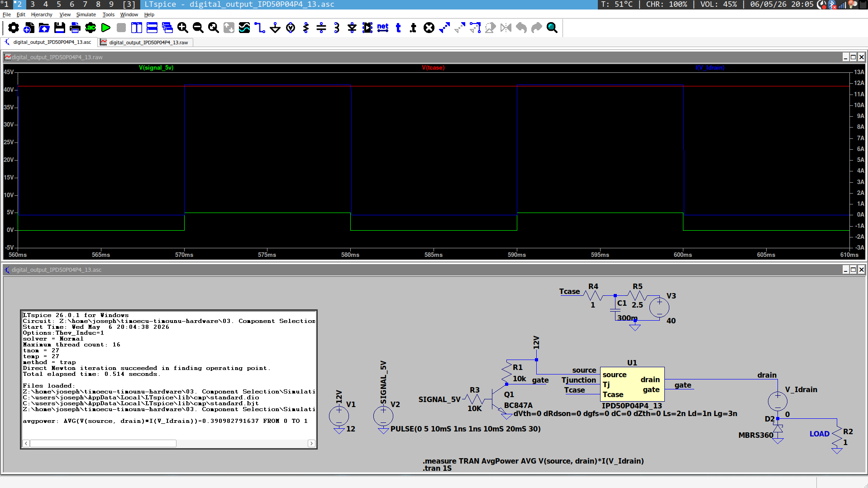The width and height of the screenshot is (868, 488).
Task: Save the schematic with the floppy icon
Action: pos(60,28)
